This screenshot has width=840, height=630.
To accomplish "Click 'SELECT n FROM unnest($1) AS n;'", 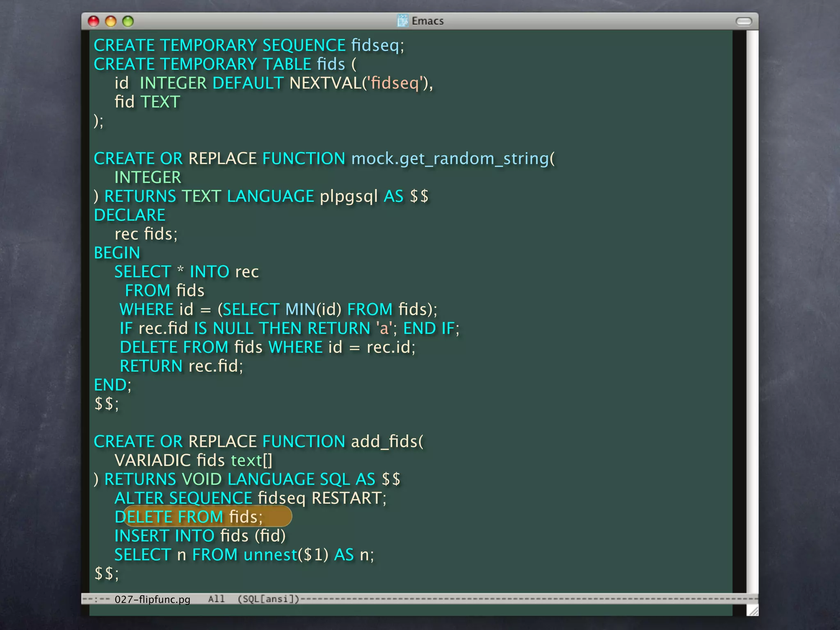I will click(x=244, y=555).
